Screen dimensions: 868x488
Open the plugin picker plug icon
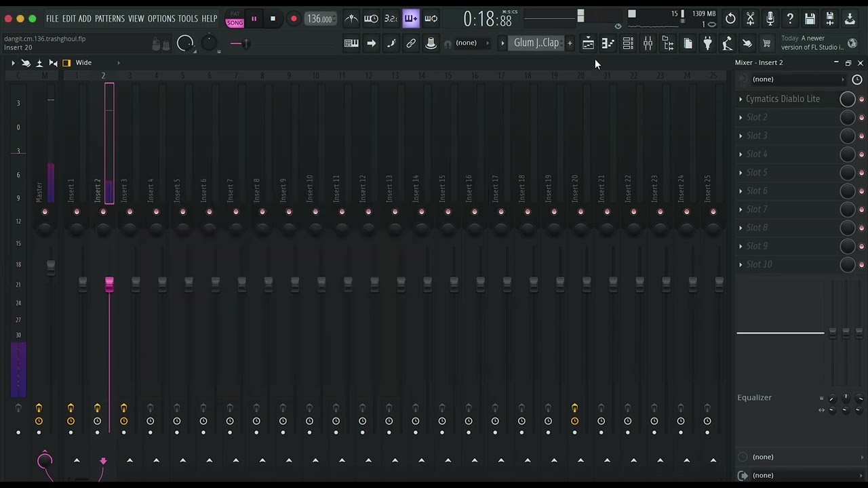(707, 43)
